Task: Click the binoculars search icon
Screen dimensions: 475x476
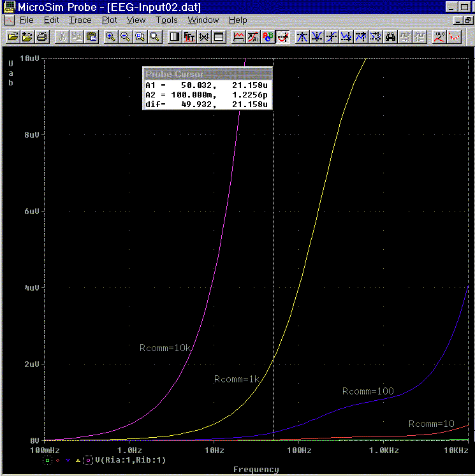Action: tap(391, 37)
